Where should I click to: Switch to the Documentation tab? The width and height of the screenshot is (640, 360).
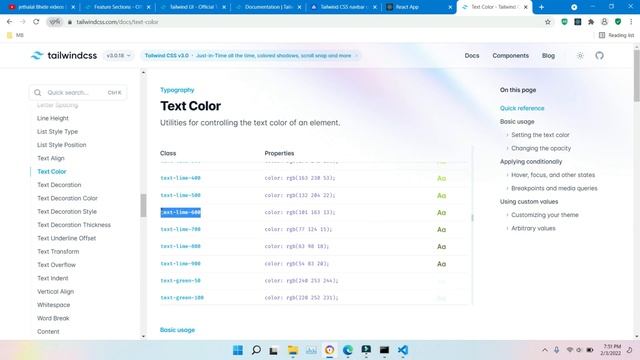268,7
